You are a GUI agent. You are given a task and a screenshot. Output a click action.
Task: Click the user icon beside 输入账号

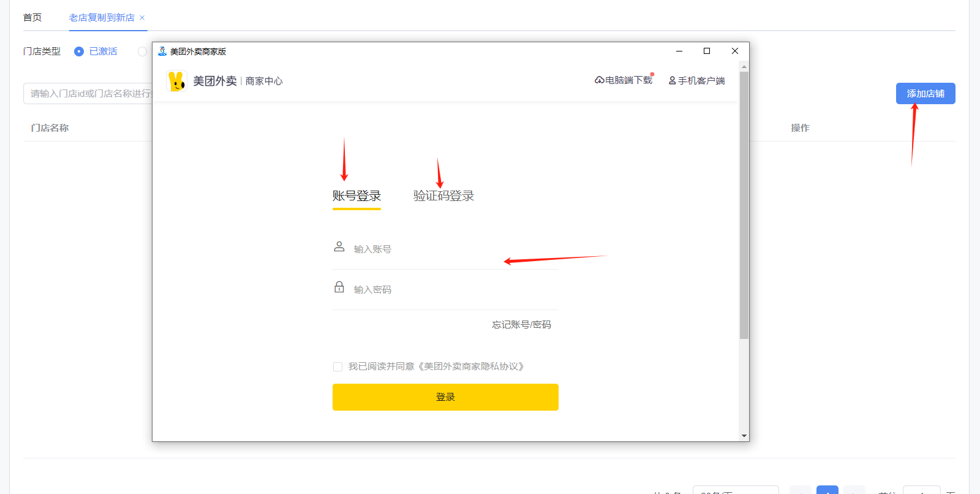coord(339,246)
